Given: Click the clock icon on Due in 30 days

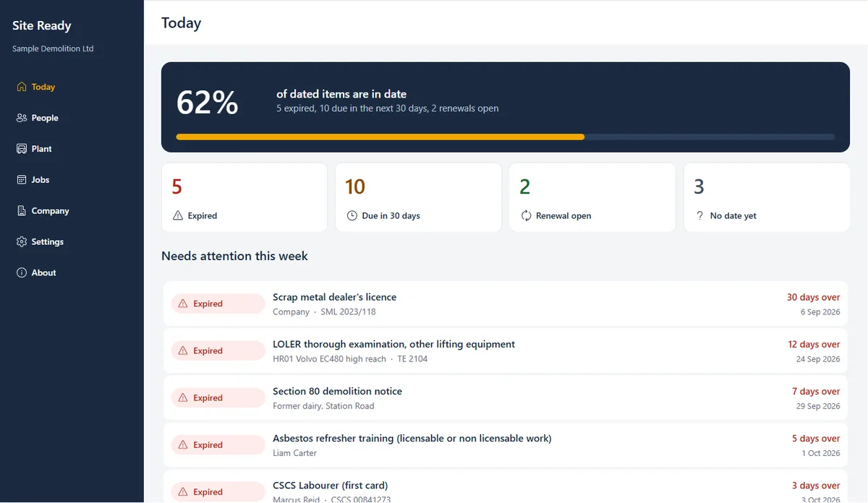Looking at the screenshot, I should click(352, 215).
